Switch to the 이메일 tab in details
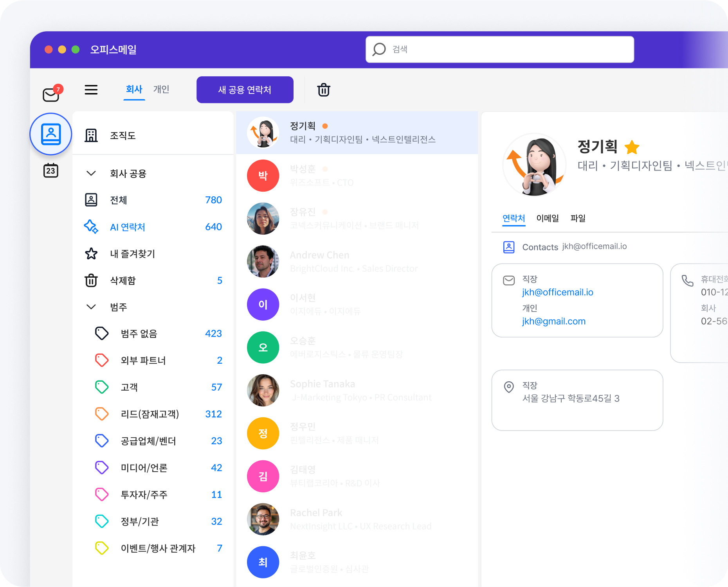Viewport: 728px width, 587px height. 547,218
